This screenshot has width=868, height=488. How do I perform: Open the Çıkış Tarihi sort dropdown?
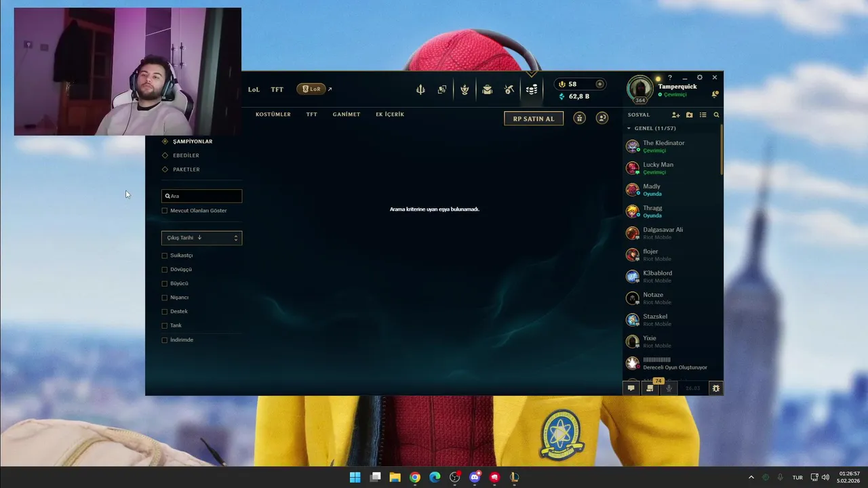(x=201, y=238)
